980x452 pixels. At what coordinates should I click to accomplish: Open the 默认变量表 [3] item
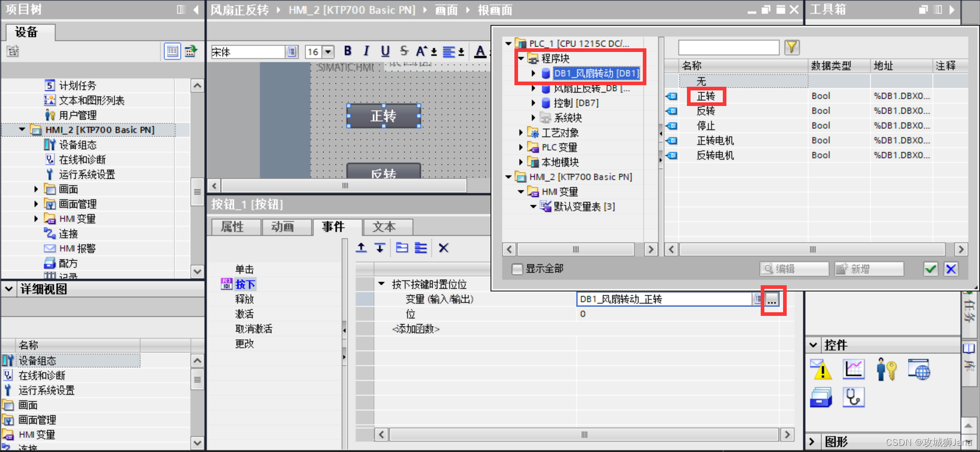(584, 207)
